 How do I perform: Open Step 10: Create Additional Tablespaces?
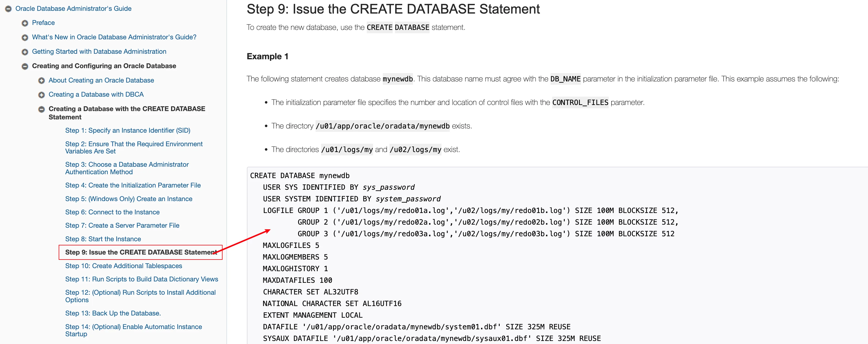point(123,266)
